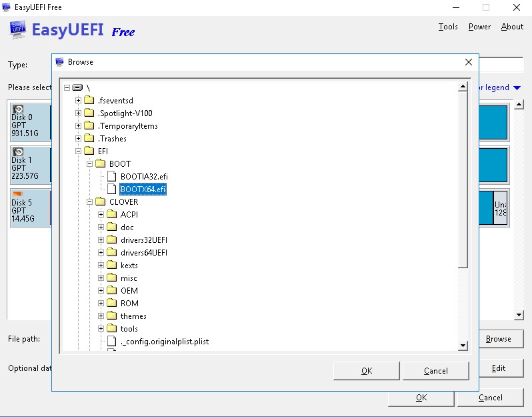This screenshot has width=532, height=417.
Task: Select the misc folder label
Action: point(129,278)
